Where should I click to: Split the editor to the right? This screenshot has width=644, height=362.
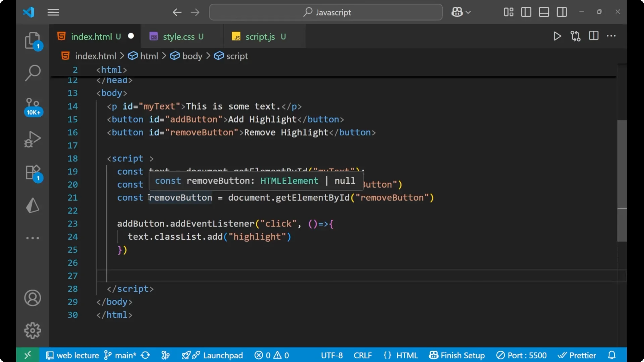point(593,36)
